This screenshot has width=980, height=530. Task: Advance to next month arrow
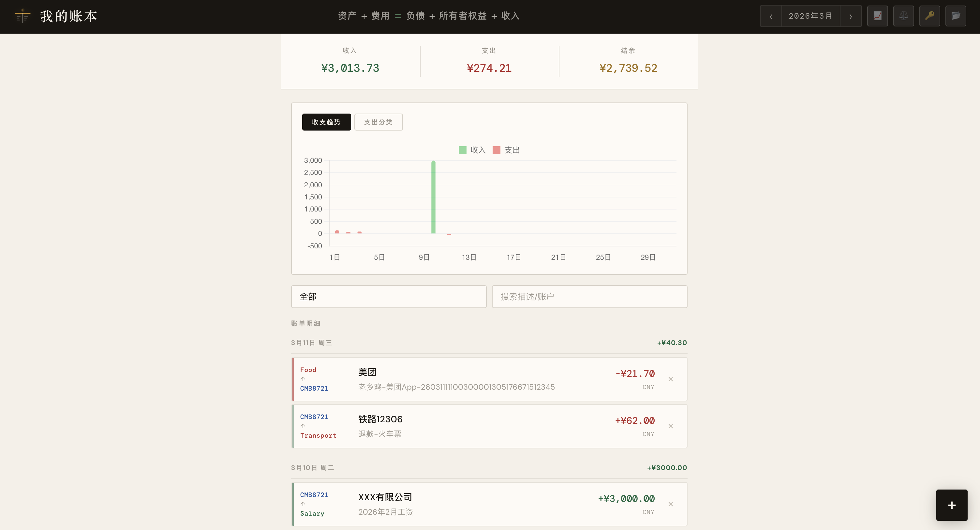click(x=851, y=16)
